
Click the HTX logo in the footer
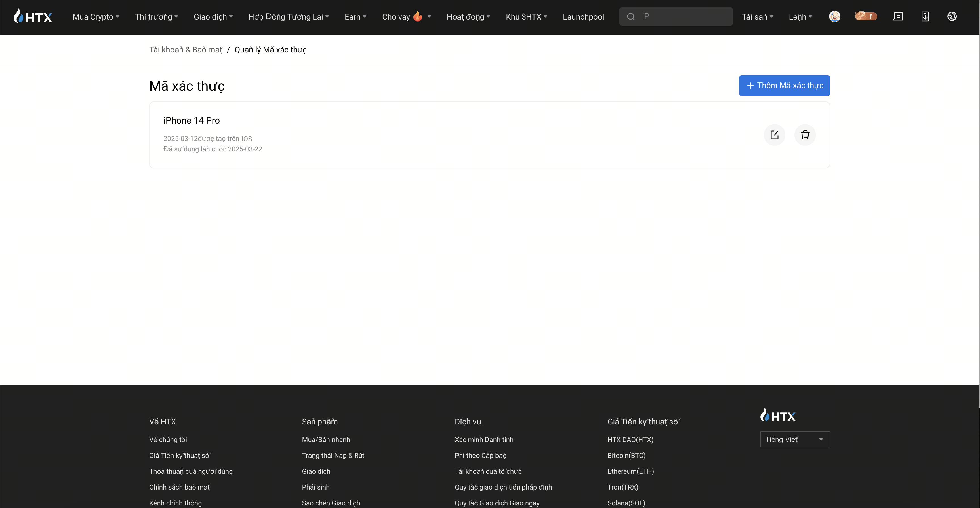778,415
